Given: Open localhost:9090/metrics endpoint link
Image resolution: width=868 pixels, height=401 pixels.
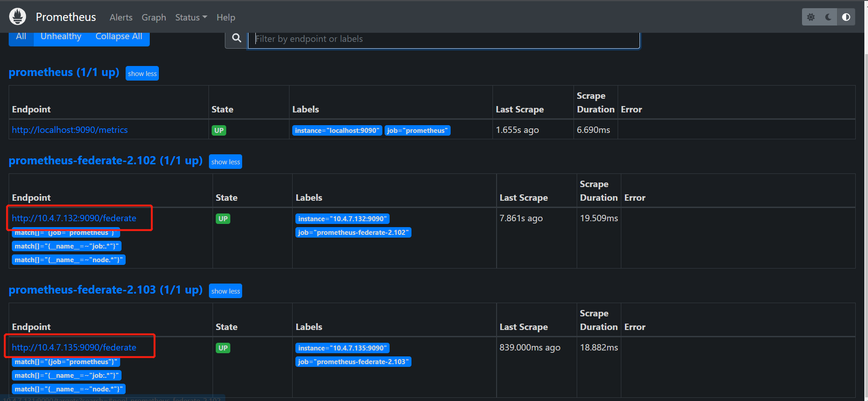Looking at the screenshot, I should (70, 130).
